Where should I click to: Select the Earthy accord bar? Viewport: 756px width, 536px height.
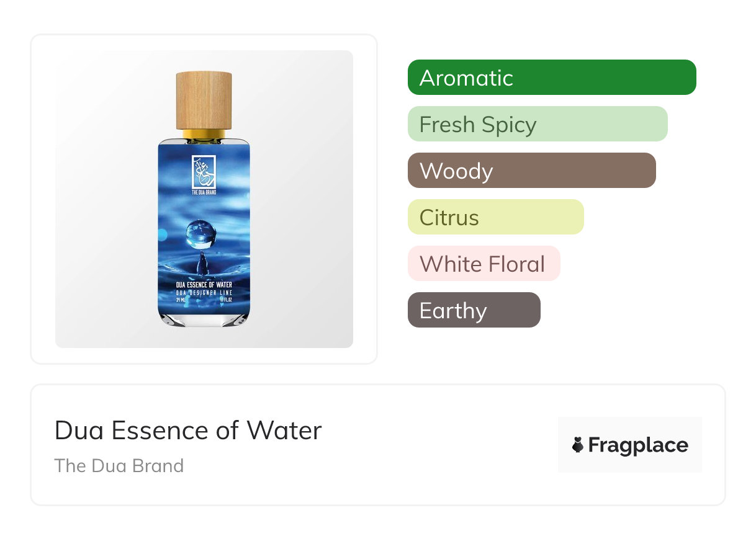click(x=474, y=310)
